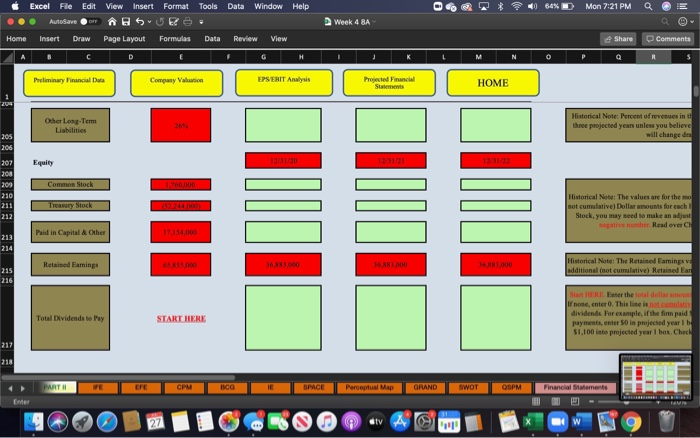Switch to Page Break Preview in status bar
This screenshot has width=700, height=438.
(575, 401)
